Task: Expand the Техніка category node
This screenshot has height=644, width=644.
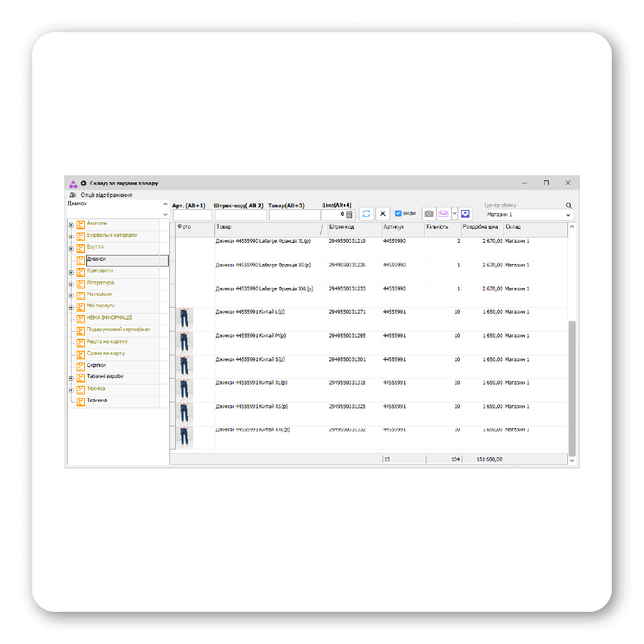Action: [71, 390]
